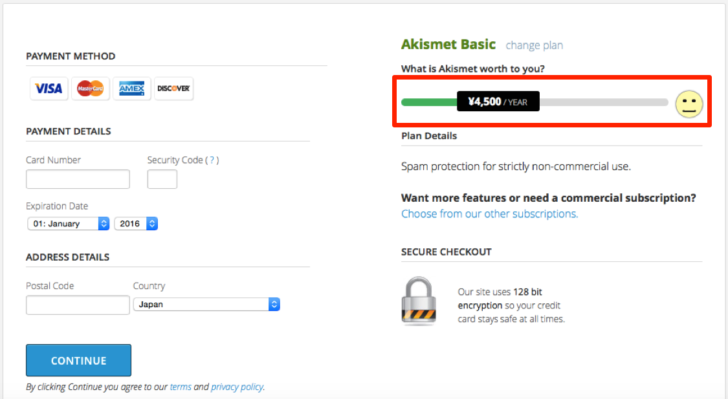The image size is (728, 399).
Task: Click the Continue button
Action: 78,360
